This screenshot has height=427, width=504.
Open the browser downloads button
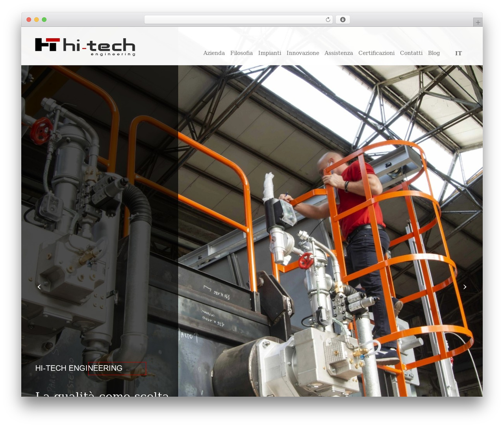coord(343,20)
